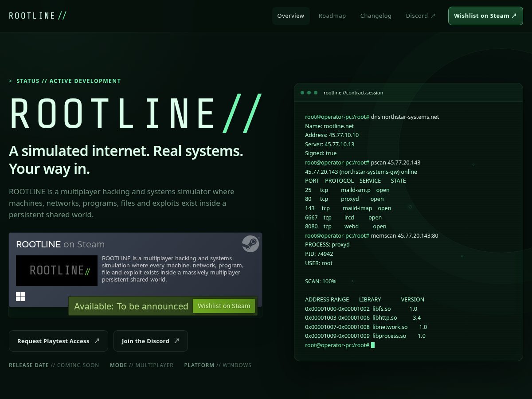Select the port 80 proxyd row
Image resolution: width=532 pixels, height=399 pixels.
pyautogui.click(x=344, y=199)
